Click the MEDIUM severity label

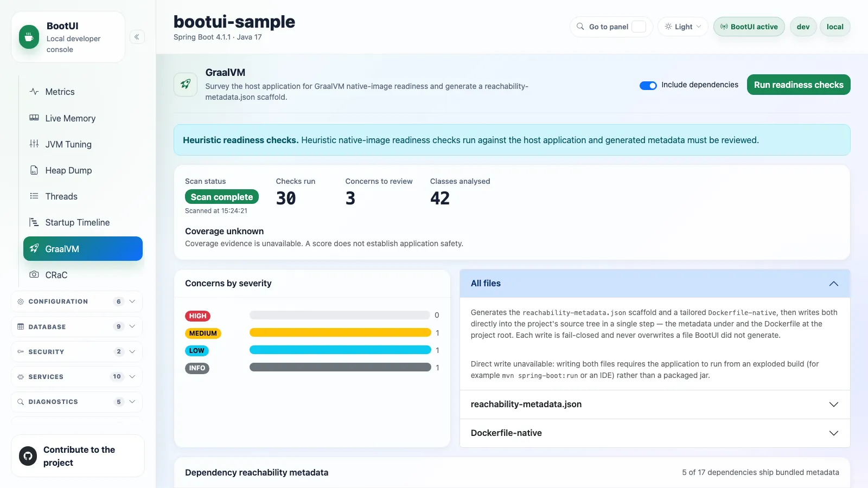[x=203, y=333]
